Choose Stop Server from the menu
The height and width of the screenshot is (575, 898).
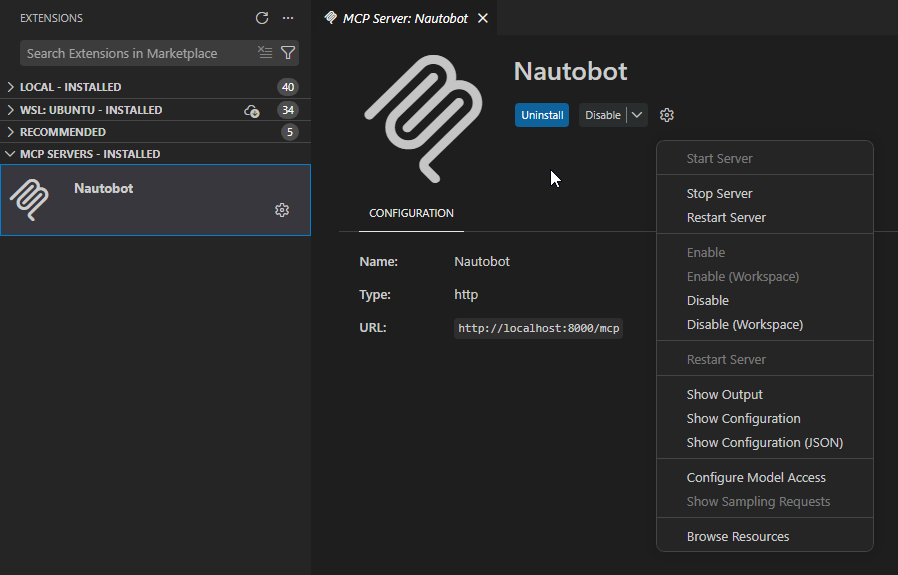pos(765,194)
